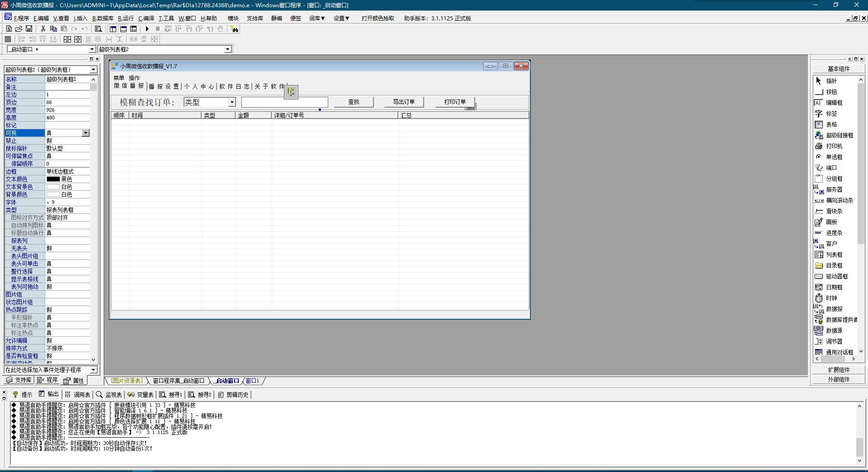This screenshot has width=868, height=472.
Task: Switch to the 窗口程序集_启动窗口 editor tab
Action: pyautogui.click(x=178, y=381)
